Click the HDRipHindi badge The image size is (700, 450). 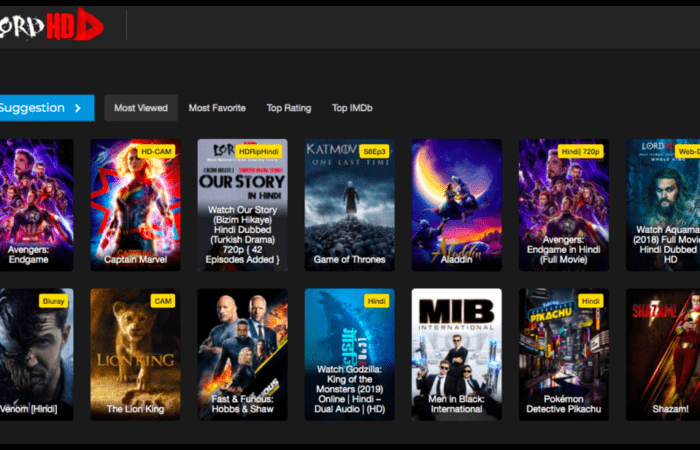pyautogui.click(x=258, y=151)
